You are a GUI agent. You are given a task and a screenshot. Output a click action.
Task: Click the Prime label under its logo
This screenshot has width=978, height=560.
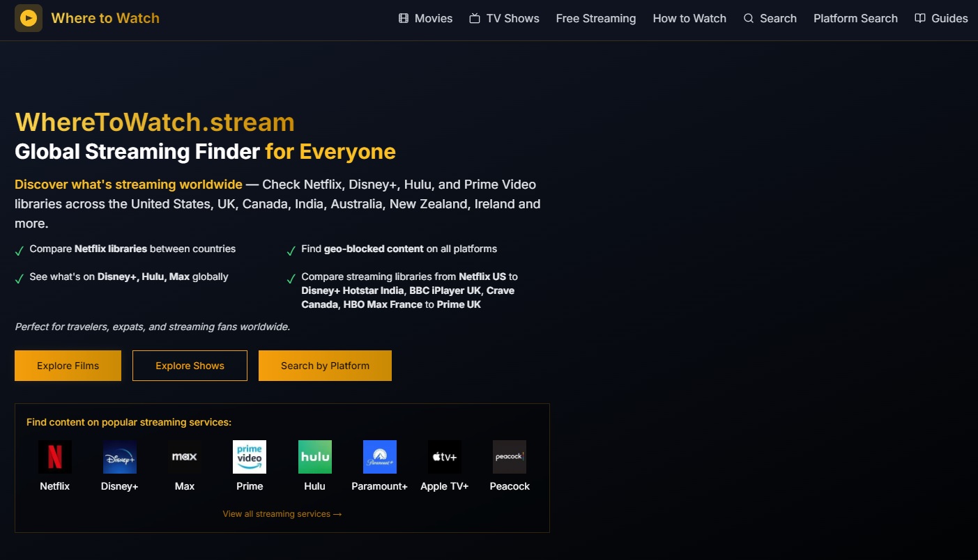tap(250, 486)
